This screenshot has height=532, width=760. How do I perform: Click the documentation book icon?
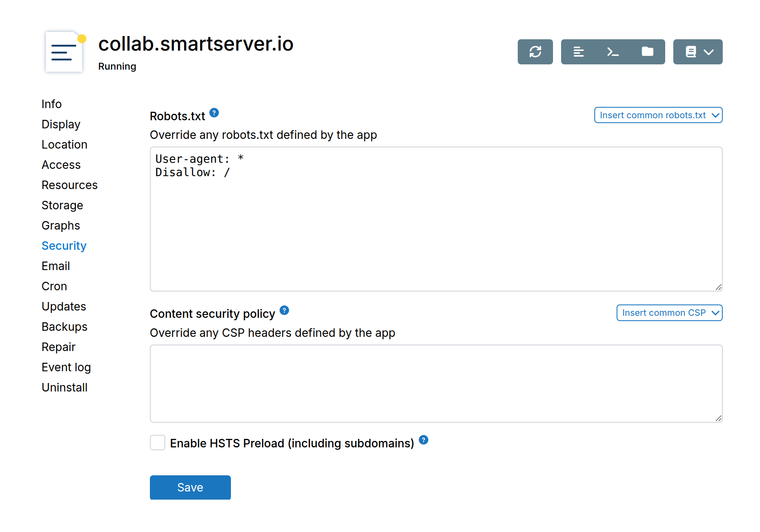[691, 52]
